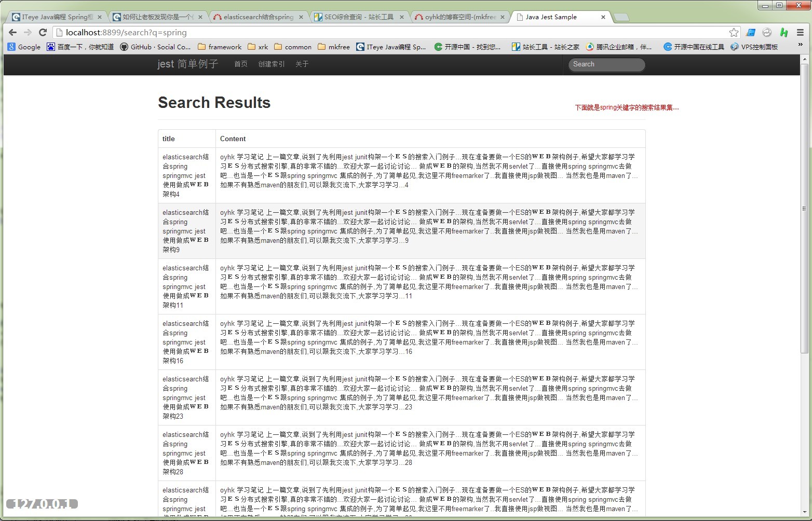Click the blue extension icon beside the star
This screenshot has width=812, height=521.
point(751,33)
